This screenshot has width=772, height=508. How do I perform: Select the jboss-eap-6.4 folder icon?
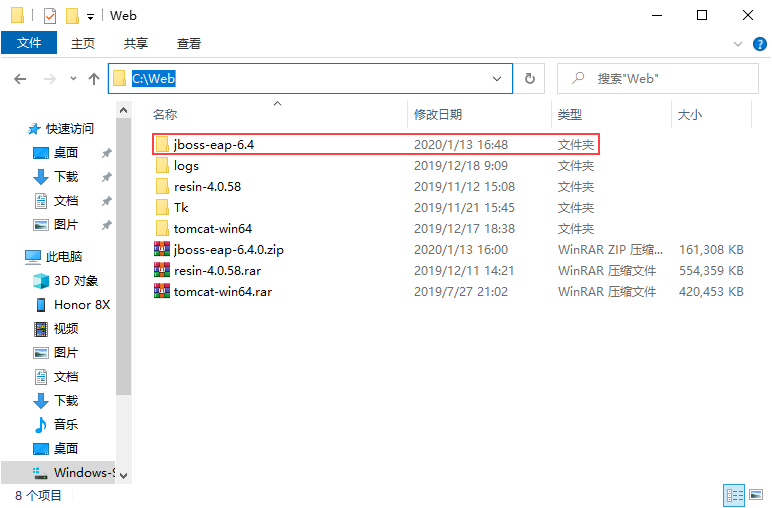[x=162, y=144]
